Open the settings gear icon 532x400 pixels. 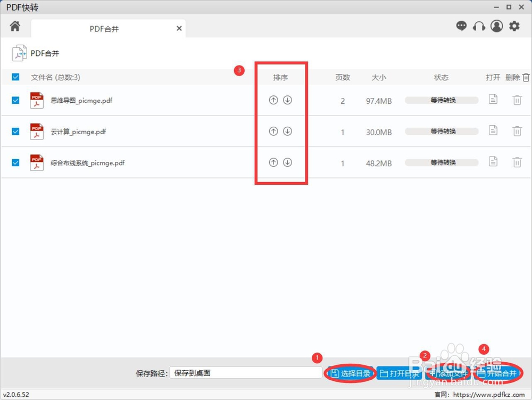tap(514, 26)
